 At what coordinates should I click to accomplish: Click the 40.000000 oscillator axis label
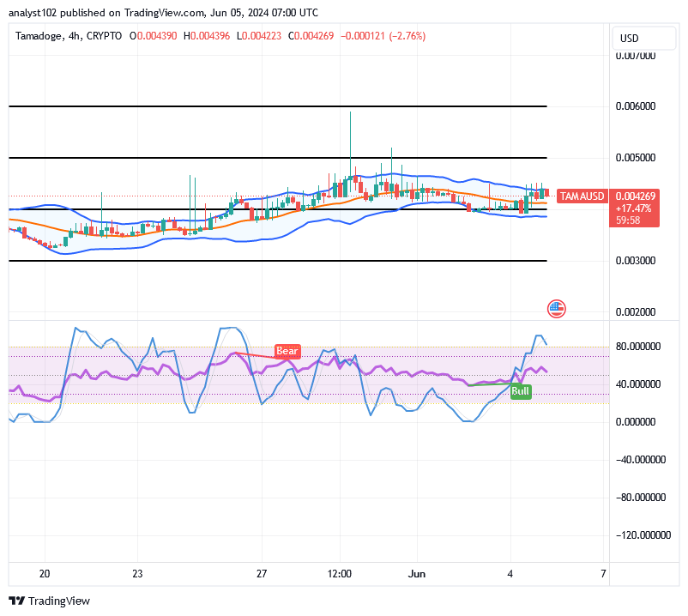pos(638,384)
